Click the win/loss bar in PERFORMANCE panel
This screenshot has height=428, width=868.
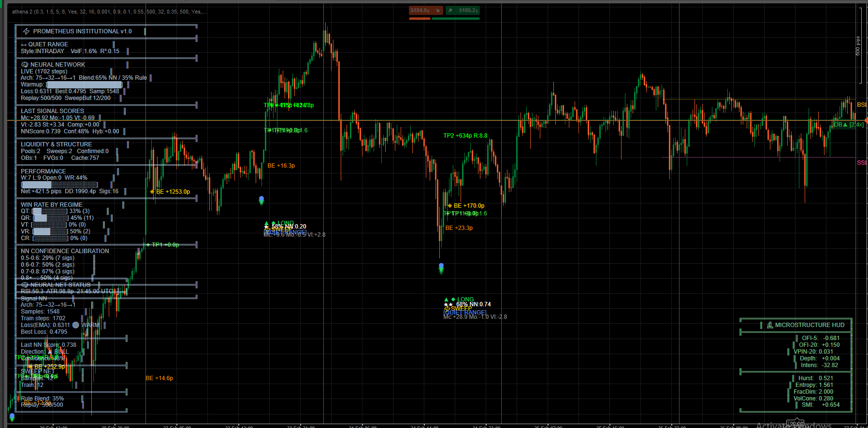(59, 185)
